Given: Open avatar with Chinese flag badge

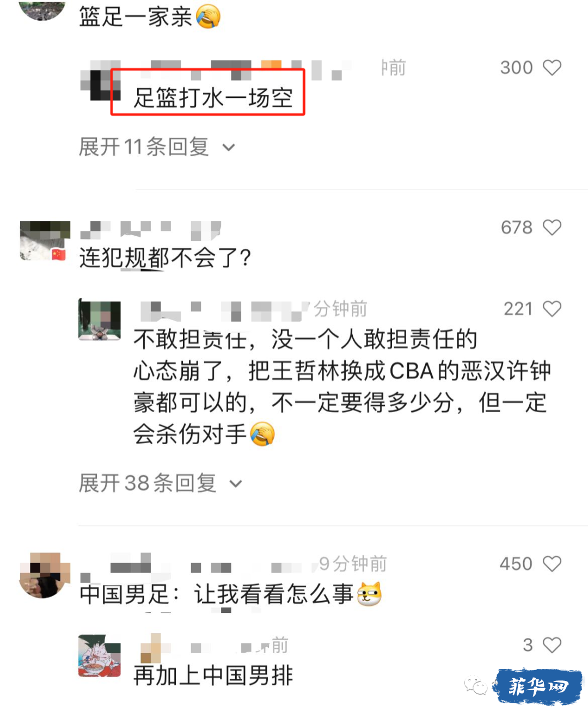Looking at the screenshot, I should point(45,241).
